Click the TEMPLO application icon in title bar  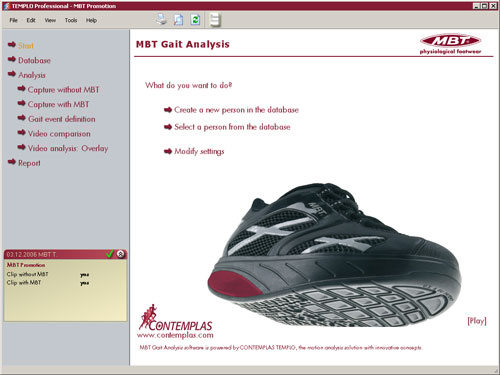point(6,6)
